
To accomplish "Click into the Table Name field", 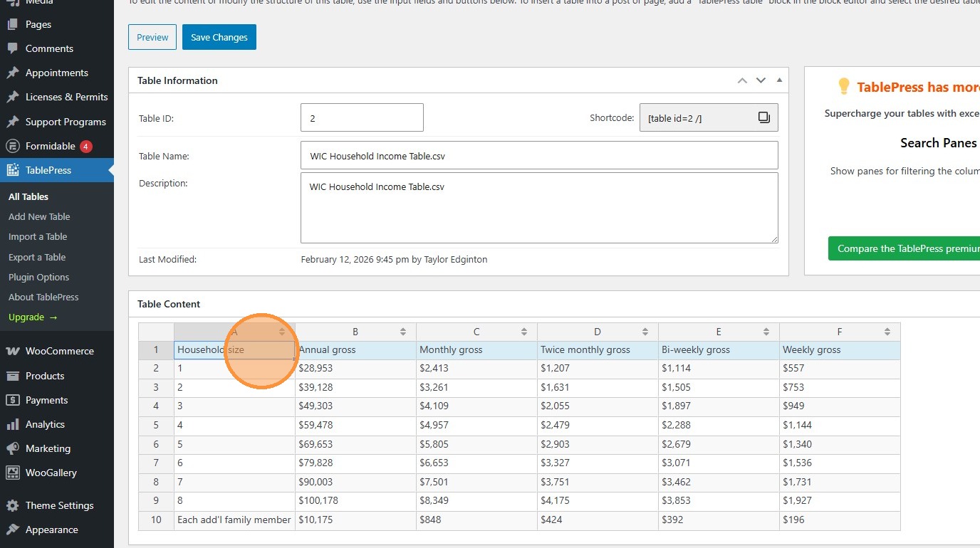I will tap(539, 155).
